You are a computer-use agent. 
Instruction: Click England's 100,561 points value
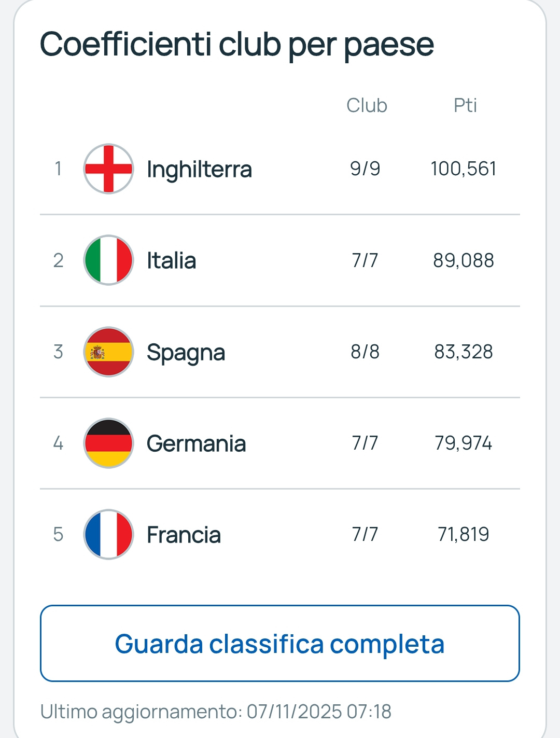point(463,169)
